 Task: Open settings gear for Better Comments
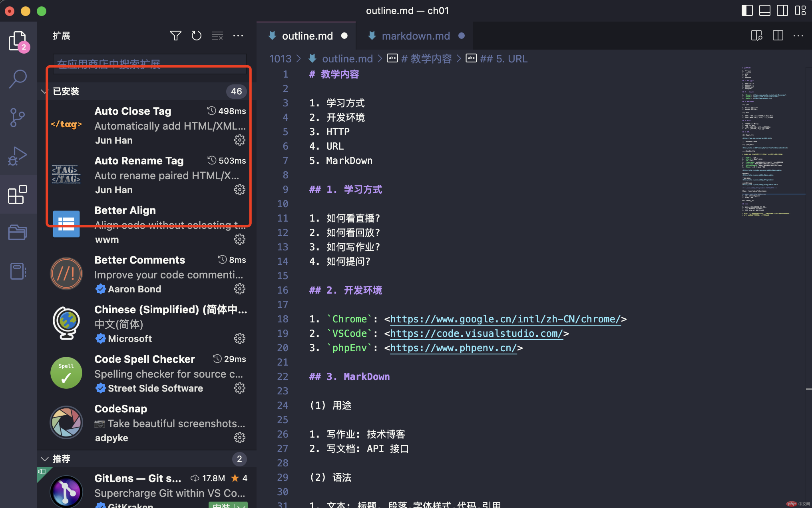click(x=240, y=289)
